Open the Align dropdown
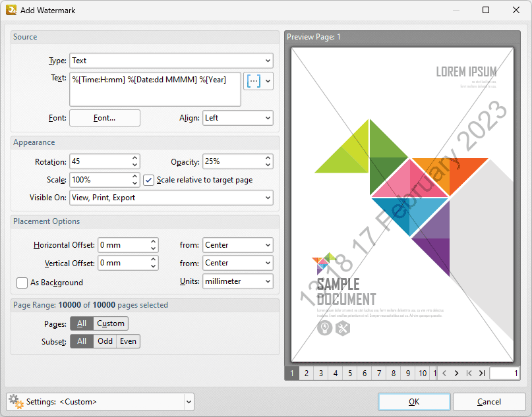The width and height of the screenshot is (532, 417). (x=238, y=118)
